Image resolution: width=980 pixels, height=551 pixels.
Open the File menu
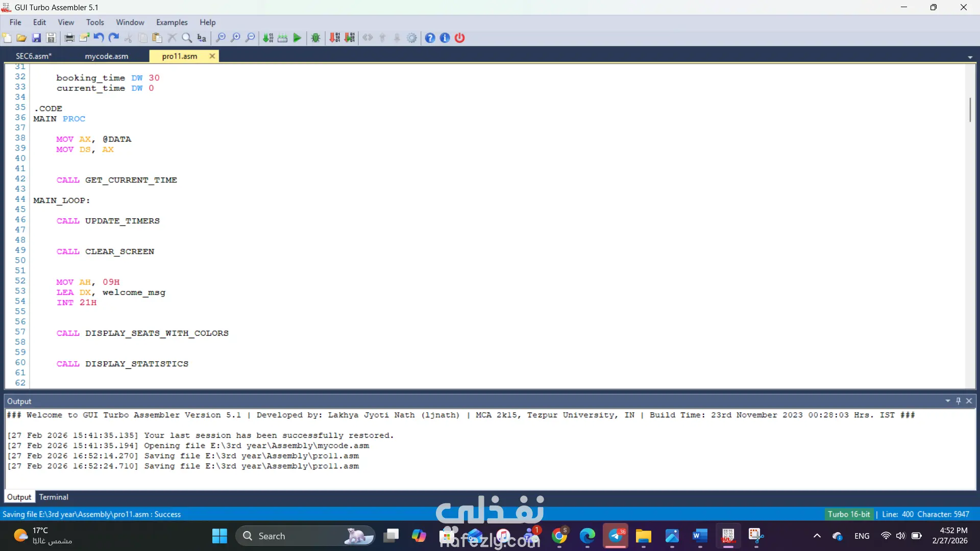[15, 22]
